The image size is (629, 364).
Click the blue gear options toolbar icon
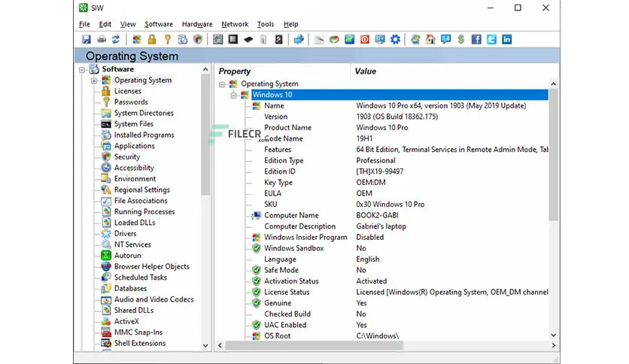pos(395,39)
